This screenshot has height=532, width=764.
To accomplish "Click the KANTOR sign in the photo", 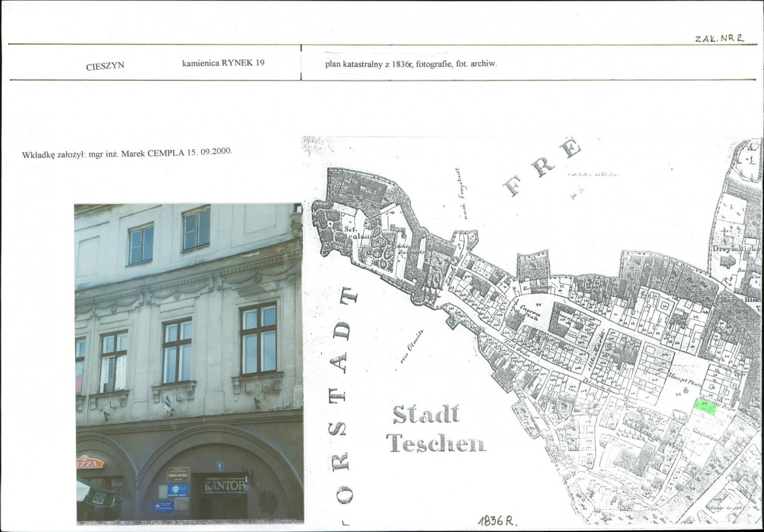I will pos(226,485).
